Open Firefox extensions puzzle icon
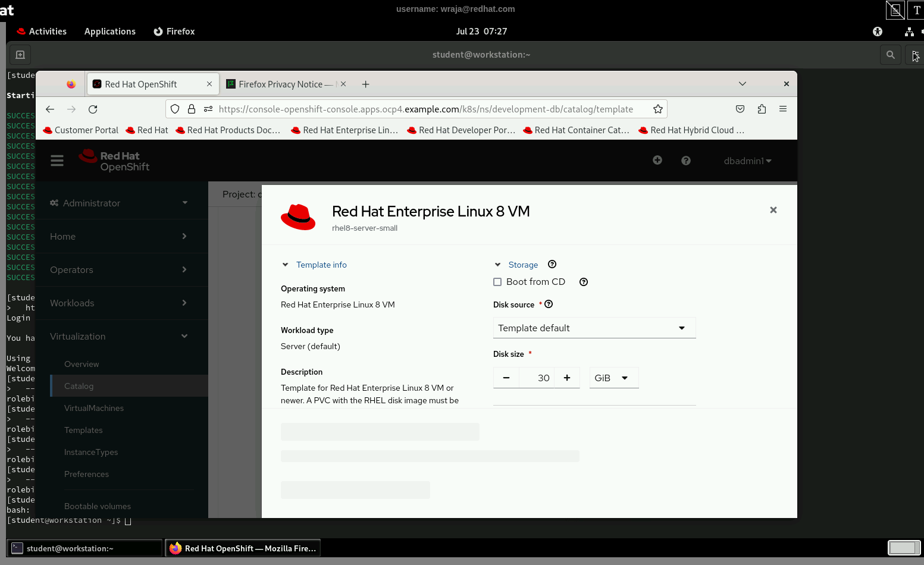The width and height of the screenshot is (924, 565). point(762,109)
